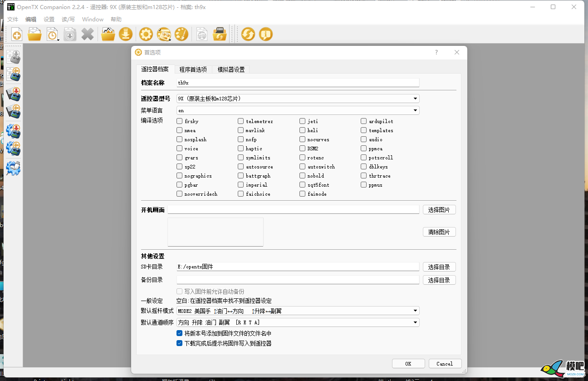
Task: Tick the nosplash checkbox
Action: (180, 139)
